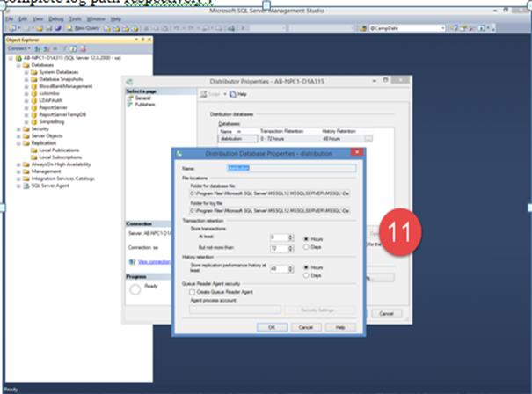Open the Tools menu
Viewport: 532px width, 394px height.
coord(75,19)
